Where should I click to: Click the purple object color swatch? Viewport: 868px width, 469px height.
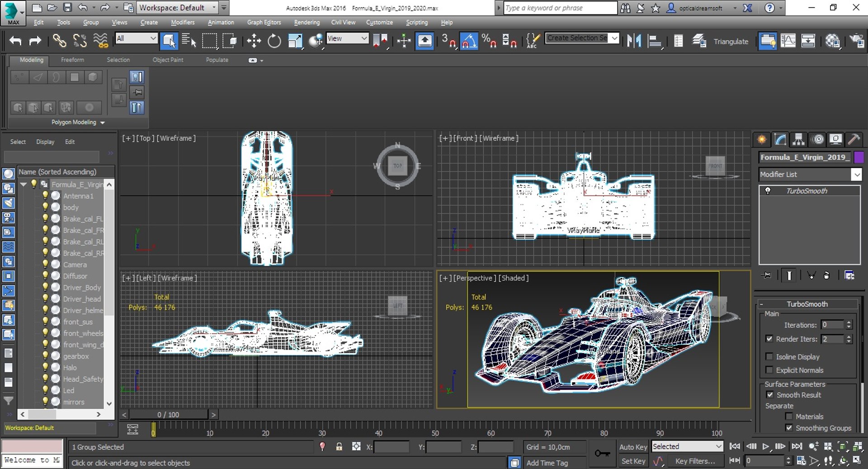pyautogui.click(x=859, y=157)
